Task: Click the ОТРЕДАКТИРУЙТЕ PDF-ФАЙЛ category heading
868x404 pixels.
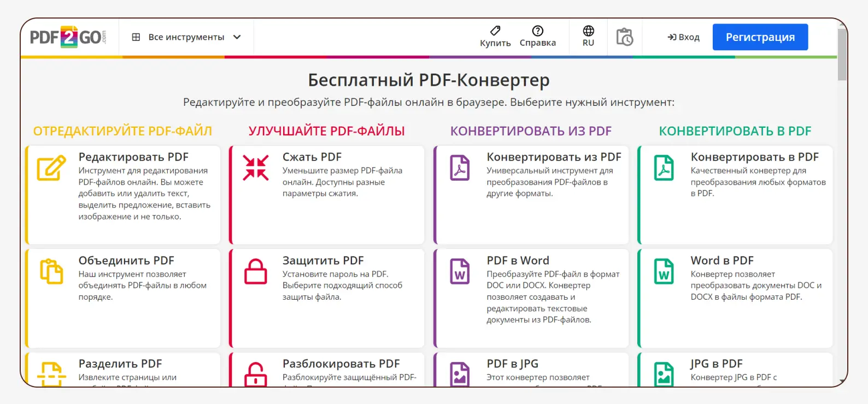Action: click(122, 131)
